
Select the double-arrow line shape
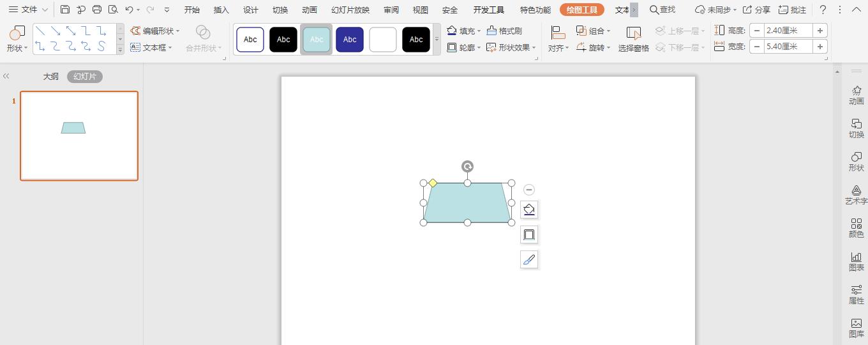coord(71,31)
